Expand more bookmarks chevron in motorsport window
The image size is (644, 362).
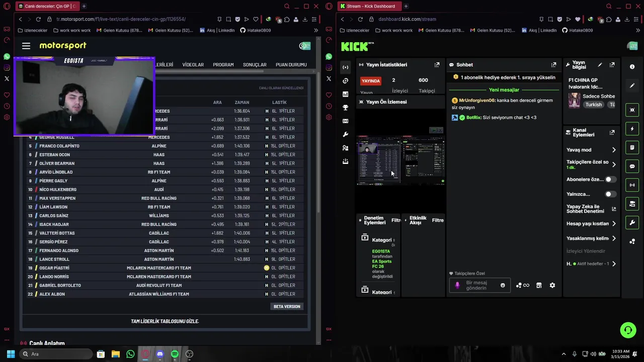[316, 30]
